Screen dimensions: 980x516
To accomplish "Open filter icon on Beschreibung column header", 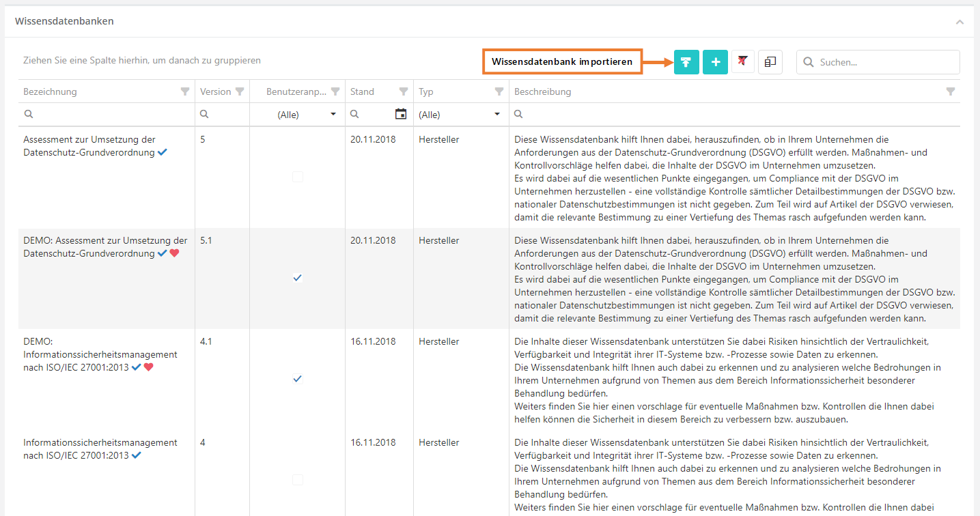I will point(950,91).
